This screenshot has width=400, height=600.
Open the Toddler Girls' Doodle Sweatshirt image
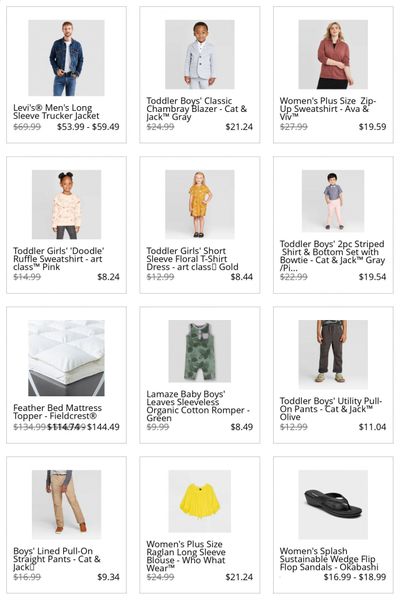point(66,204)
